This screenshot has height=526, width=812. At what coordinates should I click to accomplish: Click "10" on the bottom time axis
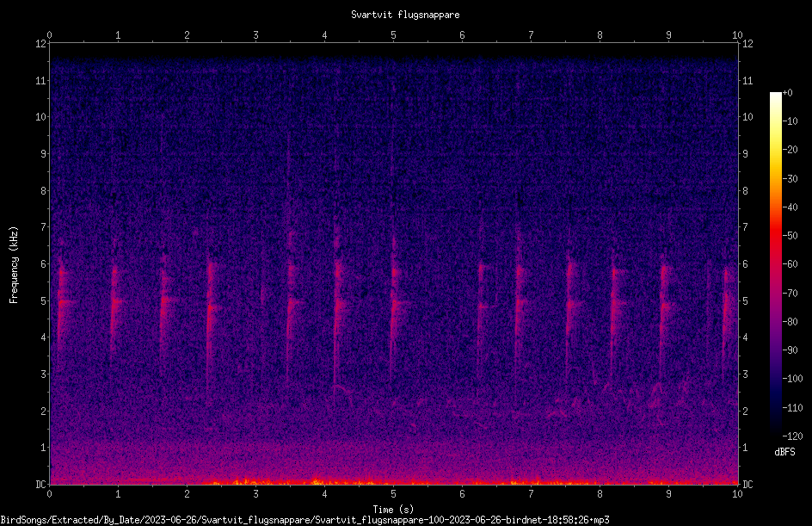(737, 494)
